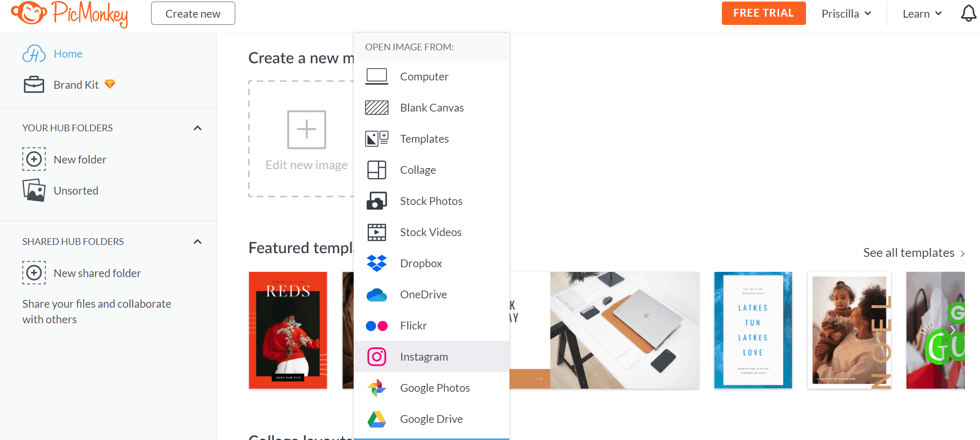980x440 pixels.
Task: Click the Stock Videos film icon
Action: [x=377, y=232]
